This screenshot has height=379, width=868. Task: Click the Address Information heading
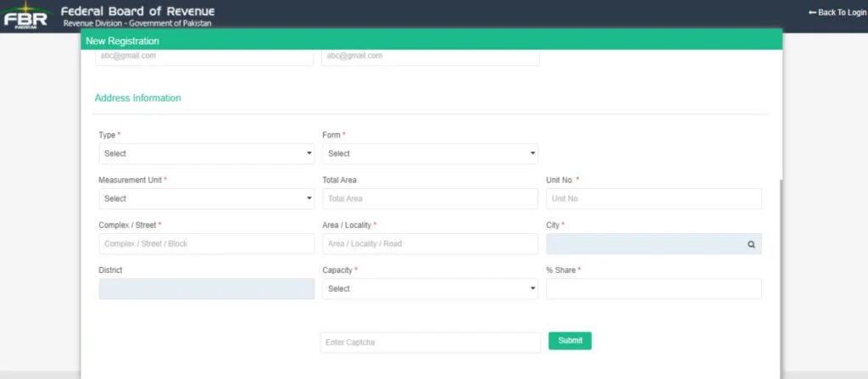[138, 98]
